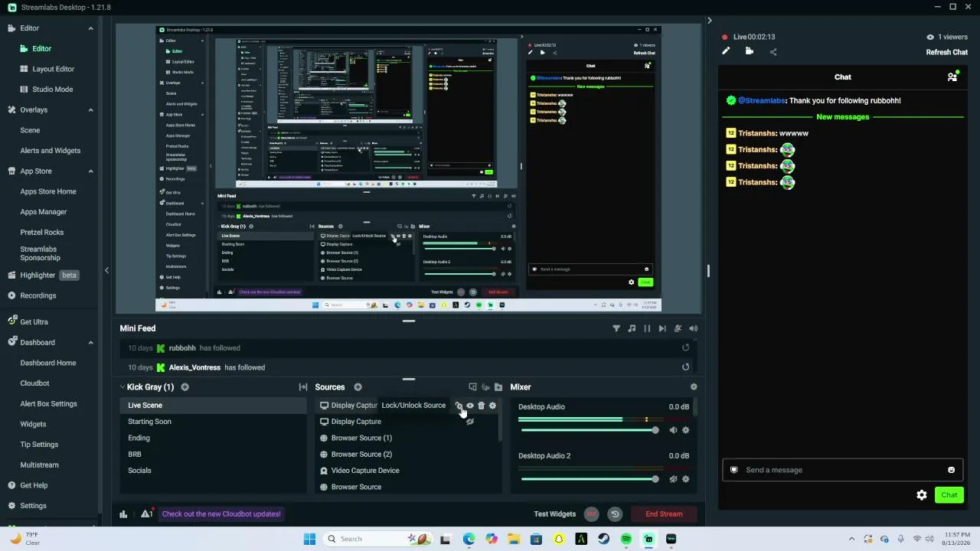This screenshot has width=980, height=551.
Task: Open the chat users list icon
Action: (952, 77)
